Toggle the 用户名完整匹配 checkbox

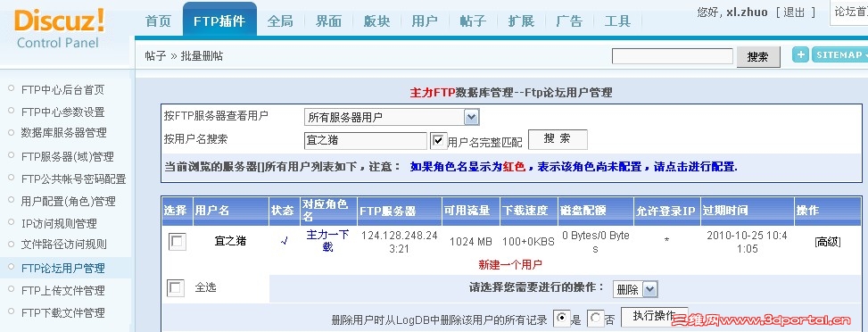point(438,141)
